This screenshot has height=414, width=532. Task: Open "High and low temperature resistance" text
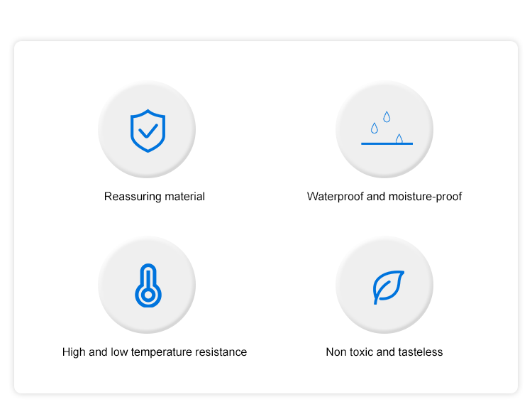pos(155,352)
